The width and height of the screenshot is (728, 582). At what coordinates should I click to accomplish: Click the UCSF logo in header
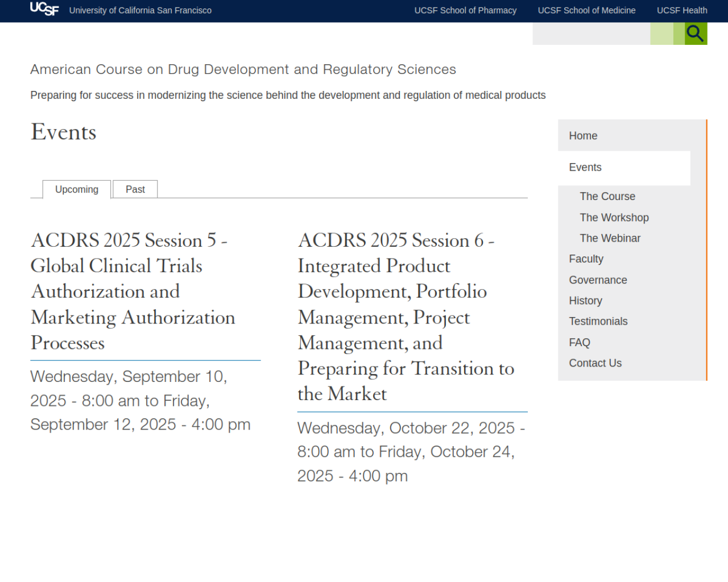click(44, 9)
